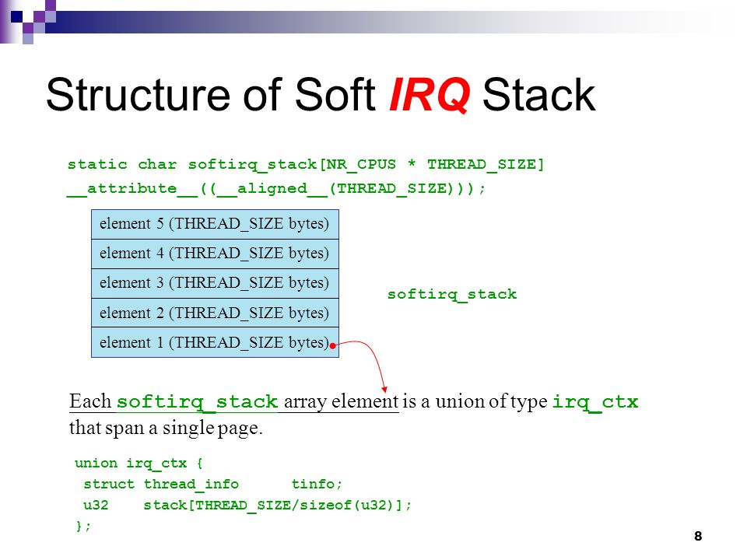Select the 'element 4 (THREAD_SIZE bytes)' box

215,254
